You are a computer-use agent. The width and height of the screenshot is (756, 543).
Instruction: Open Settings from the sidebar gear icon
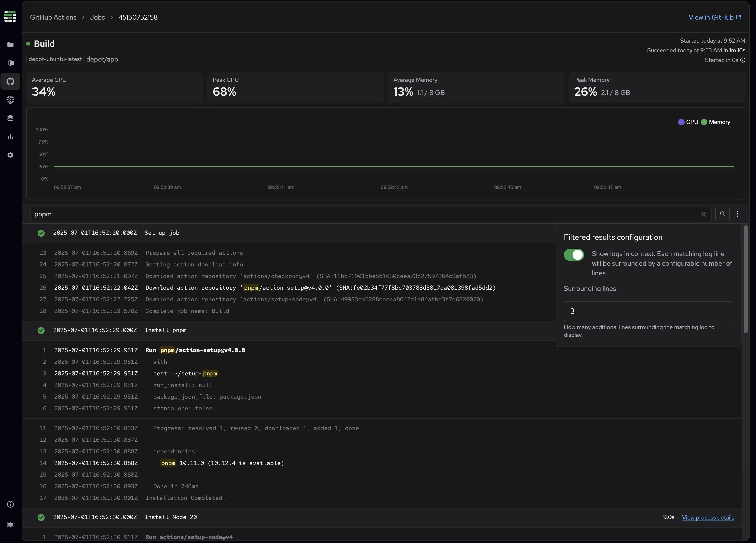10,155
